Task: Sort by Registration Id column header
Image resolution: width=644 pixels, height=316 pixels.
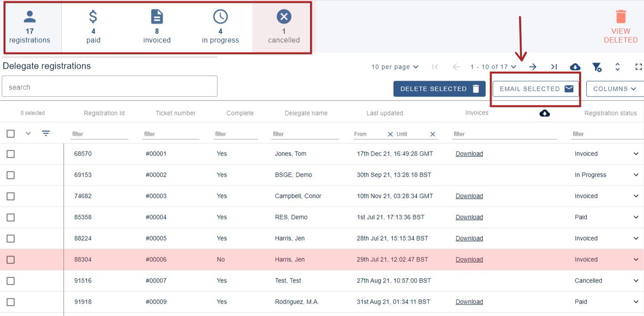Action: point(104,113)
